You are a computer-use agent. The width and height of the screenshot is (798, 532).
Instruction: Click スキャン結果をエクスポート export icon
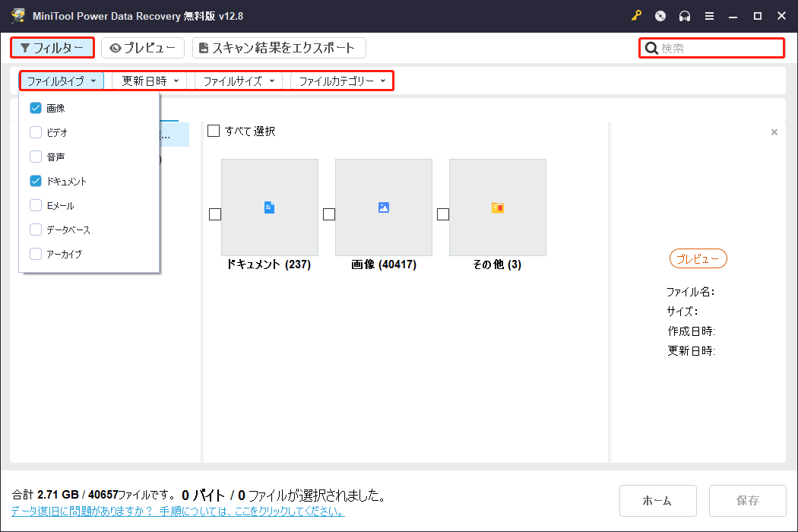(203, 47)
